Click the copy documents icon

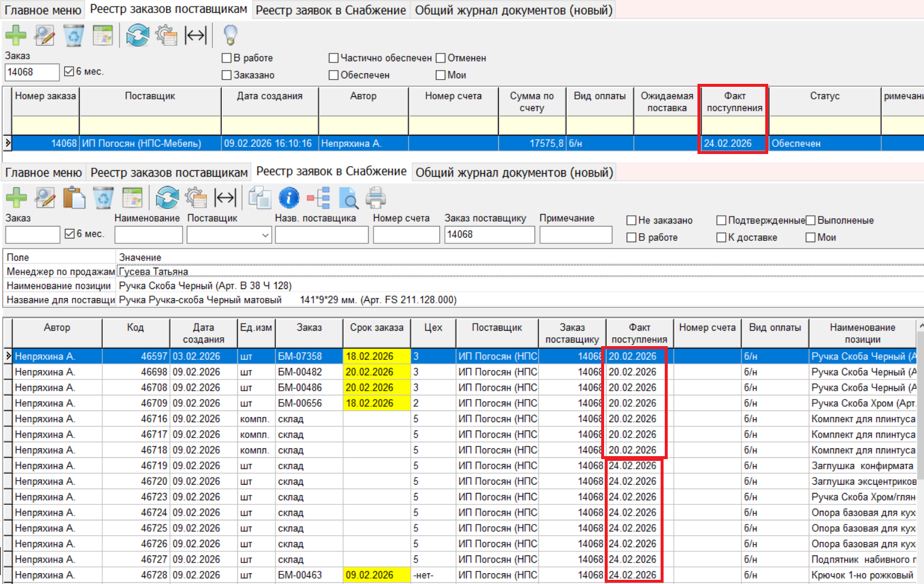260,197
